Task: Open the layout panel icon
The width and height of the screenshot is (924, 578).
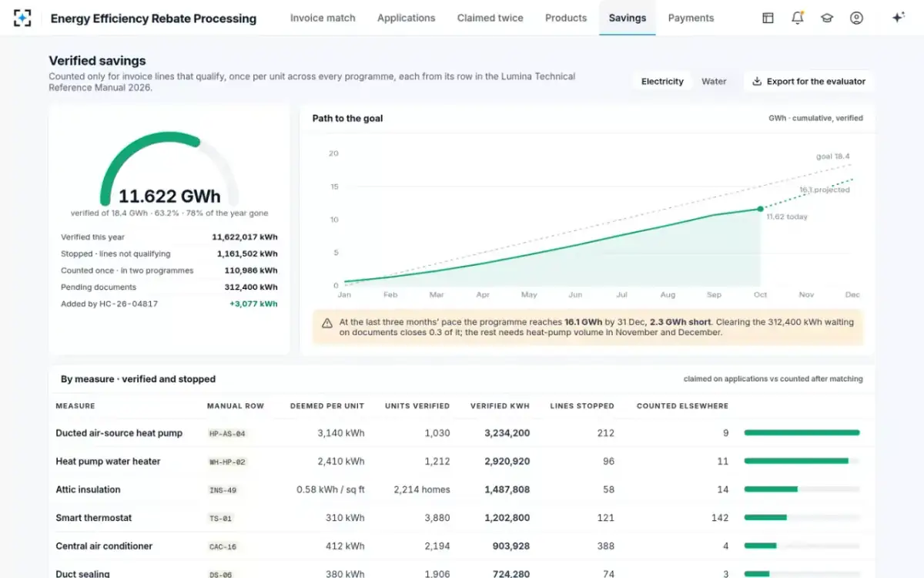Action: point(768,18)
